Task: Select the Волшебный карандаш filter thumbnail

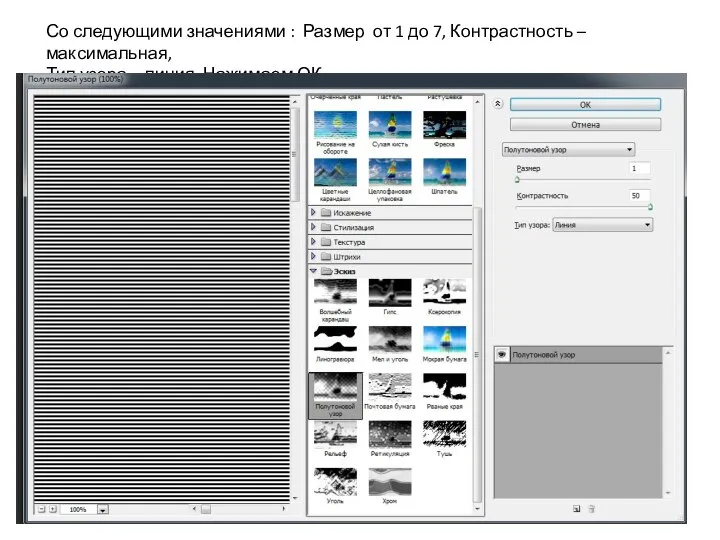Action: (335, 292)
